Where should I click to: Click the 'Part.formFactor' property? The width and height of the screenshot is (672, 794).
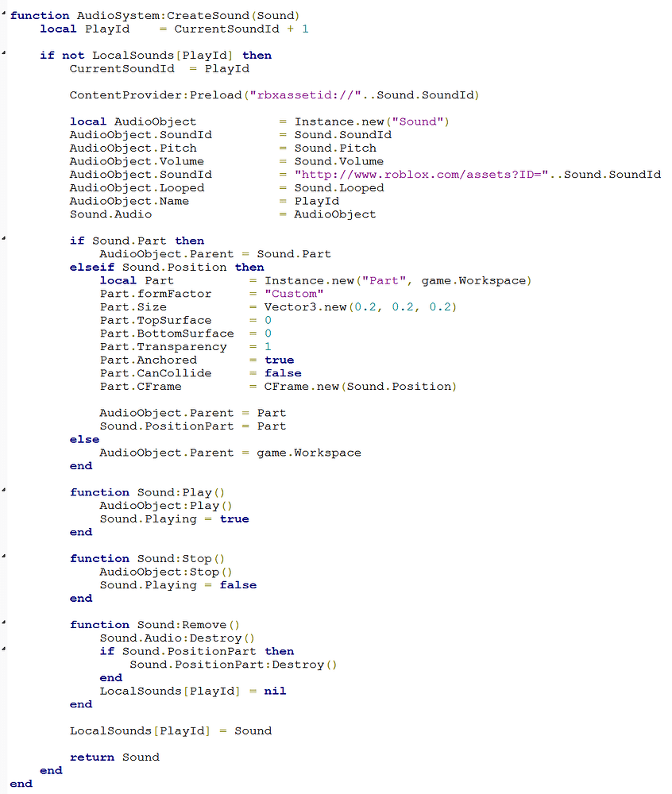[x=156, y=294]
